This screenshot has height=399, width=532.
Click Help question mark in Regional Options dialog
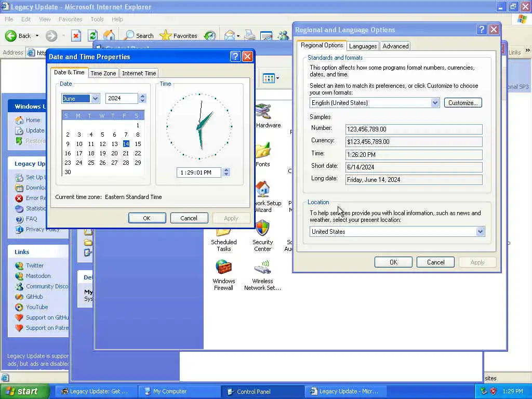[x=482, y=30]
